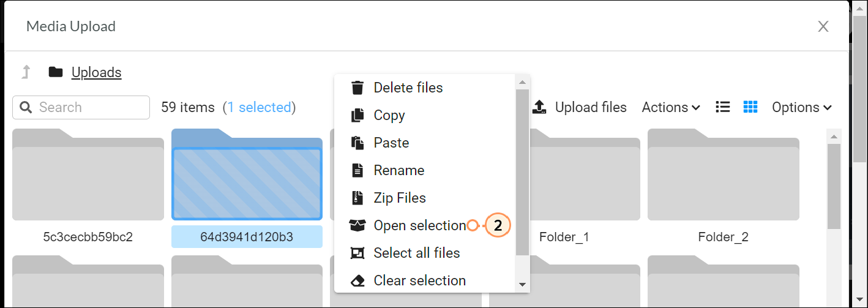This screenshot has height=308, width=868.
Task: Select the 5c3cecbb59bc2 folder thumbnail
Action: pyautogui.click(x=88, y=175)
